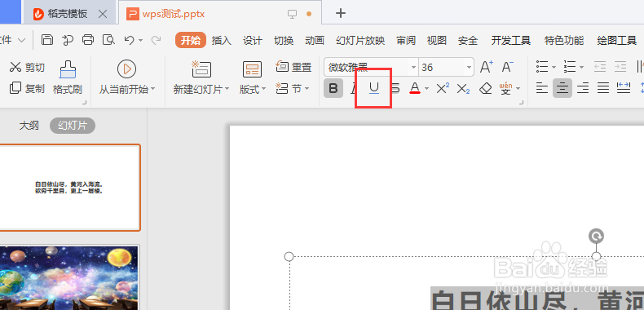Expand the 新建幻灯片 dropdown arrow
644x310 pixels.
pyautogui.click(x=227, y=89)
